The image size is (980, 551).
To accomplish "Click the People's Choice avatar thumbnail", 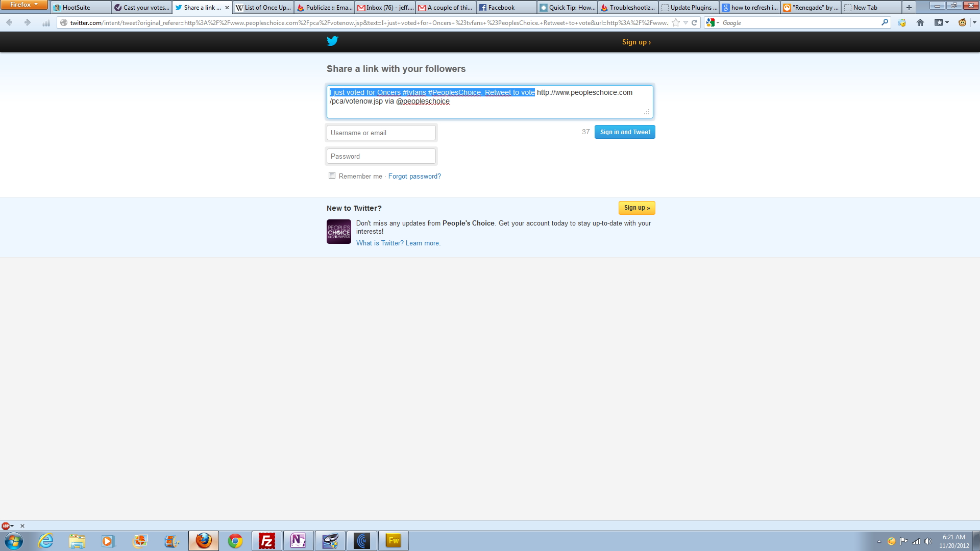I will click(338, 232).
